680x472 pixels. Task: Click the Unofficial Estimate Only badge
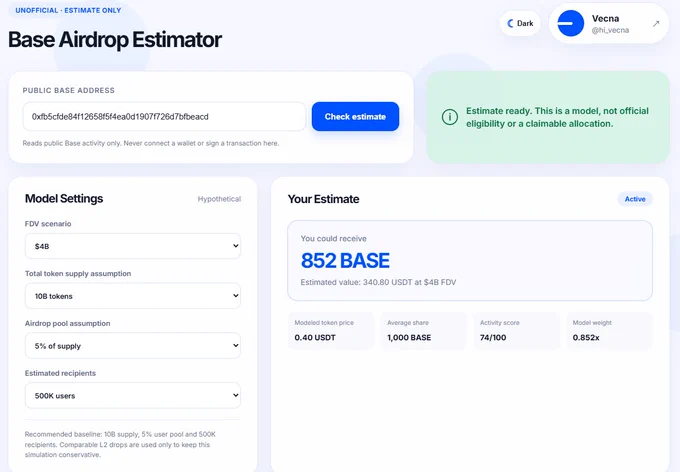tap(68, 10)
